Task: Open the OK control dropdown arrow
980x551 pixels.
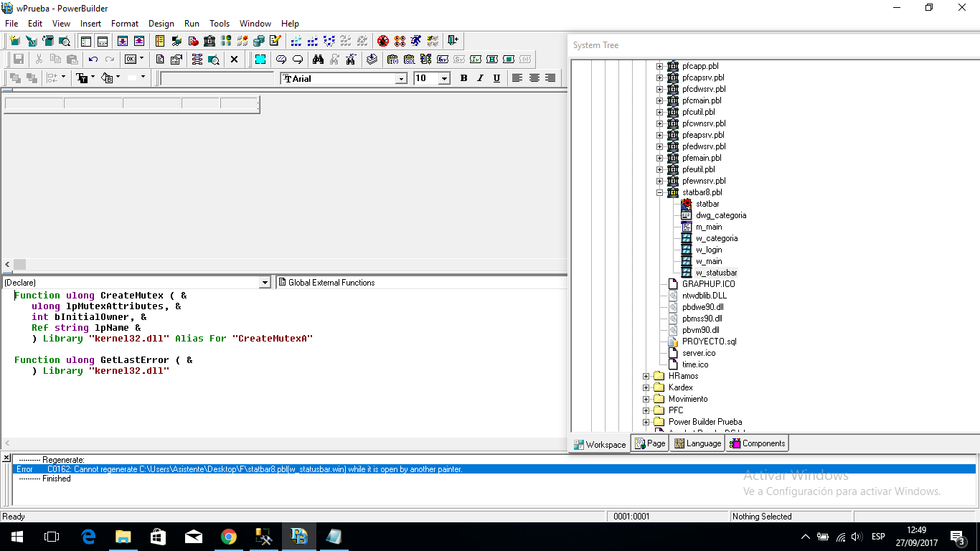Action: point(142,58)
